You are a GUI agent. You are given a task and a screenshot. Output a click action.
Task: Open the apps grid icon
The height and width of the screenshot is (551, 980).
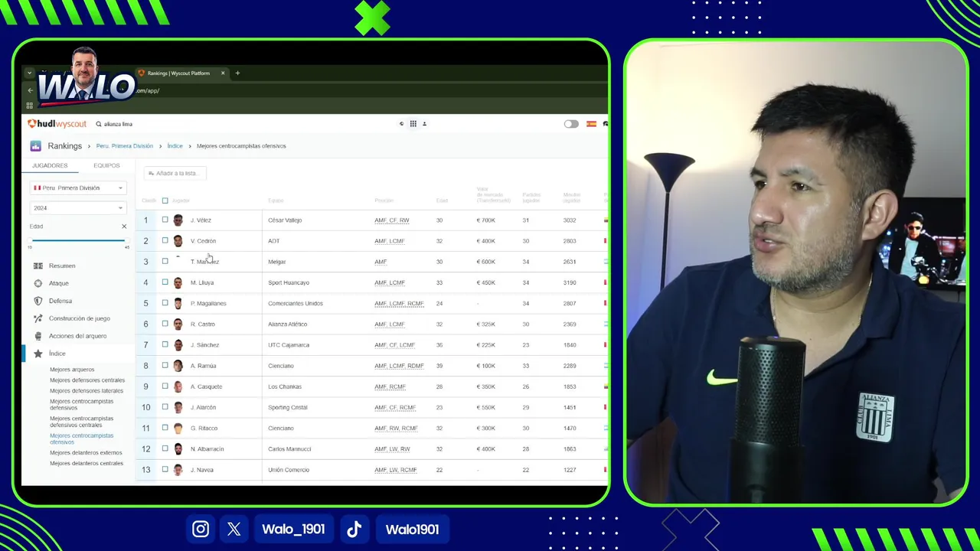(413, 124)
